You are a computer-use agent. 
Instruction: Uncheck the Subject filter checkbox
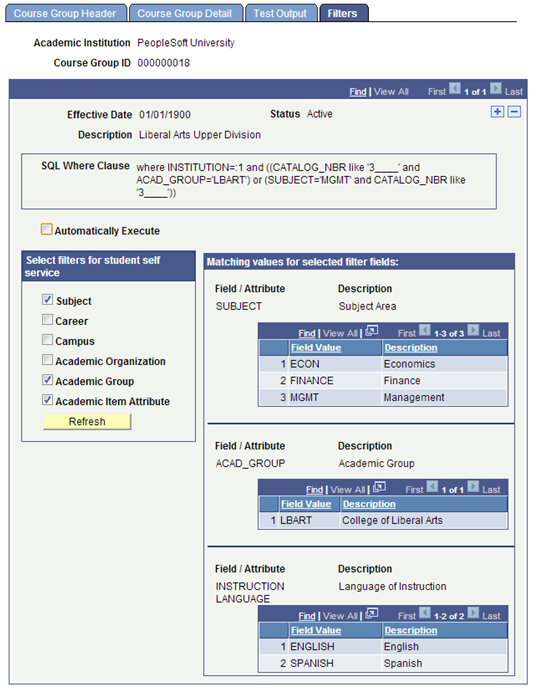tap(47, 300)
